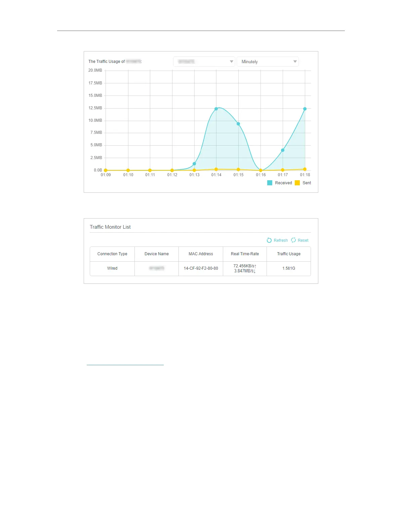Click the 12.5MB y-axis label

pyautogui.click(x=95, y=108)
